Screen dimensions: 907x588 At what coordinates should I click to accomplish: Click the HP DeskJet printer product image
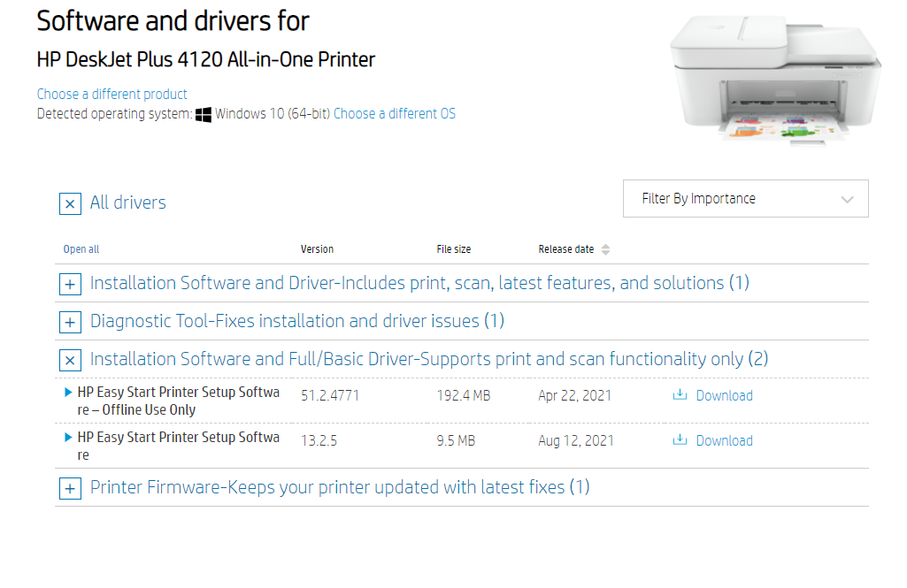click(775, 80)
